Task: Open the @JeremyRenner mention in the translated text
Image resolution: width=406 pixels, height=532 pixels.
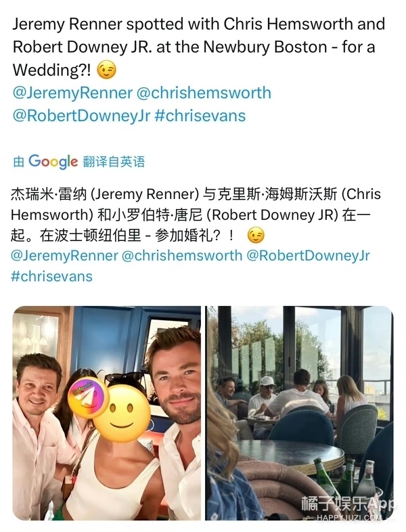Action: click(x=64, y=255)
